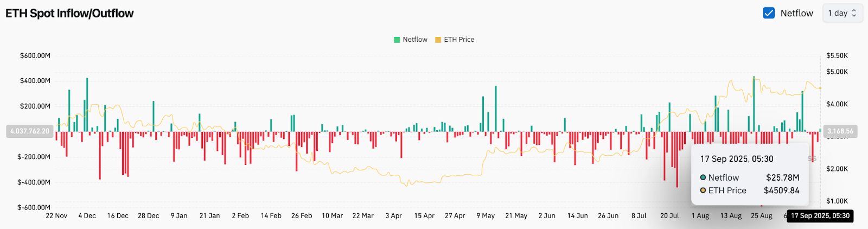The image size is (868, 229).
Task: Toggle Netflow series via legend label
Action: tap(415, 40)
